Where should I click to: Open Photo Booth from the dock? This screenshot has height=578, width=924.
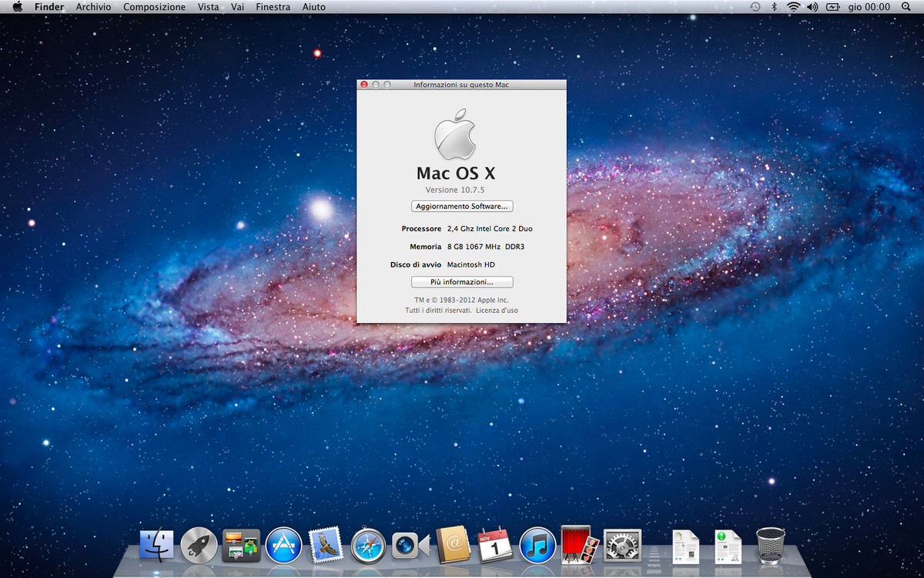pyautogui.click(x=580, y=544)
